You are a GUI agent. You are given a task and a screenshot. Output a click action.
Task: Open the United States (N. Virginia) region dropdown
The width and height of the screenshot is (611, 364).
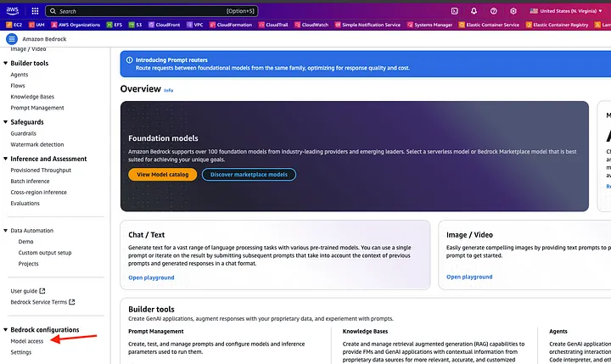coord(566,11)
